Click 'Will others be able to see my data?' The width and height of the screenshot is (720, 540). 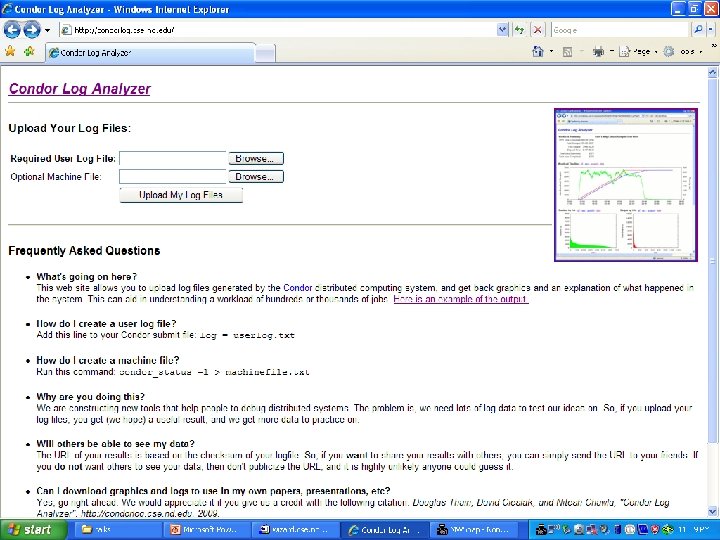(x=116, y=444)
